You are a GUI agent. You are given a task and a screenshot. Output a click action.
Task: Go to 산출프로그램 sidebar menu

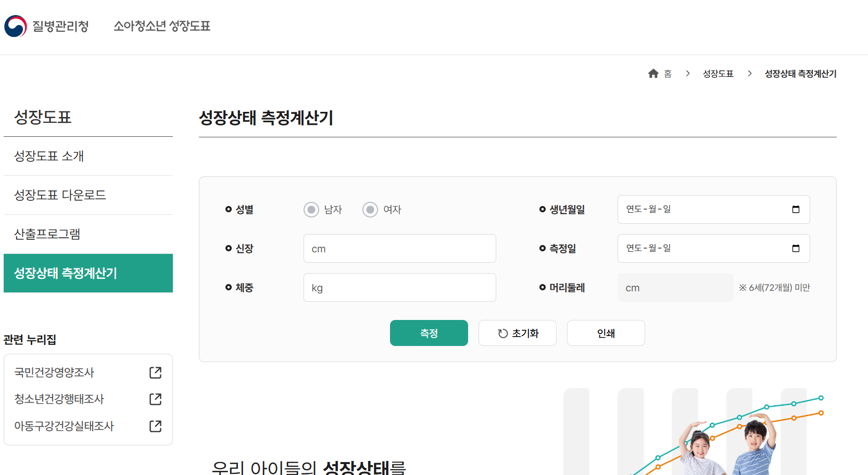pos(47,234)
